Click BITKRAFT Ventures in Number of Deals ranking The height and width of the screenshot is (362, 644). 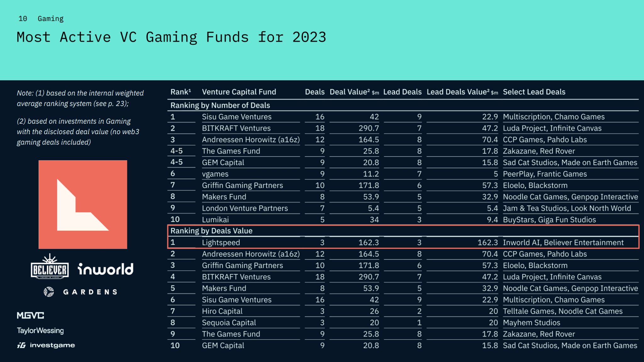point(236,128)
